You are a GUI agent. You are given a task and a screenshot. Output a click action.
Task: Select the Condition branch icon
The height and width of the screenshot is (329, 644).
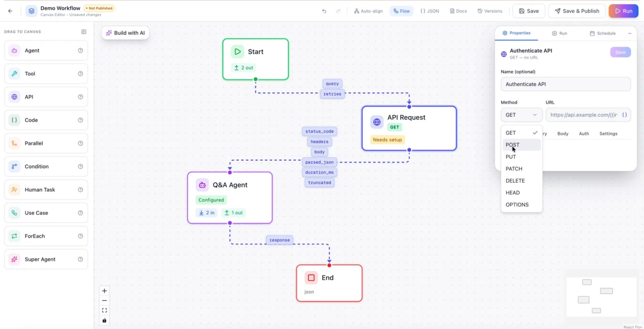point(14,166)
